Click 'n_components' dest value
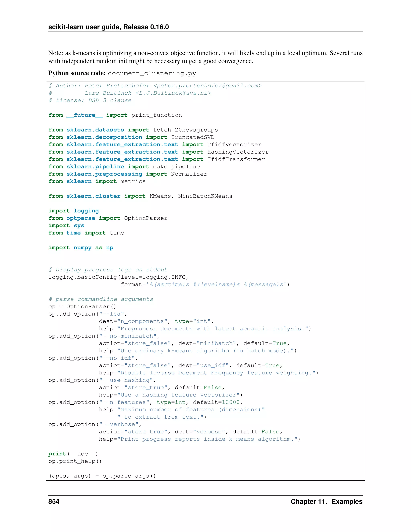The height and width of the screenshot is (532, 411). click(142, 321)
